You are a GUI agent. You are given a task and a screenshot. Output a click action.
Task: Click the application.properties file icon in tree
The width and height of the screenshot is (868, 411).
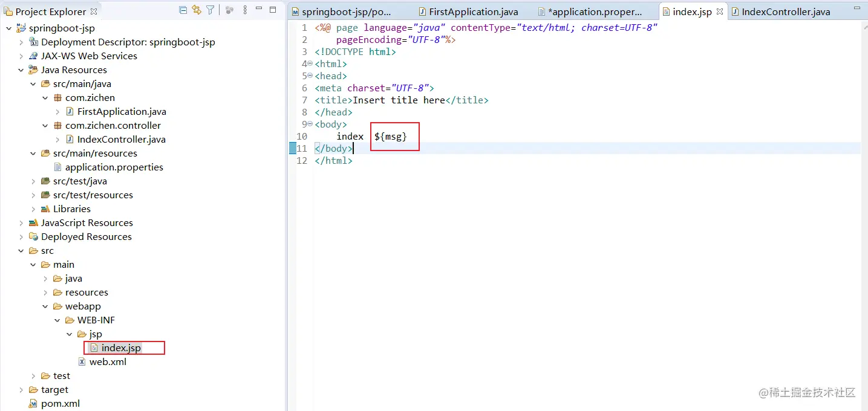(x=58, y=167)
